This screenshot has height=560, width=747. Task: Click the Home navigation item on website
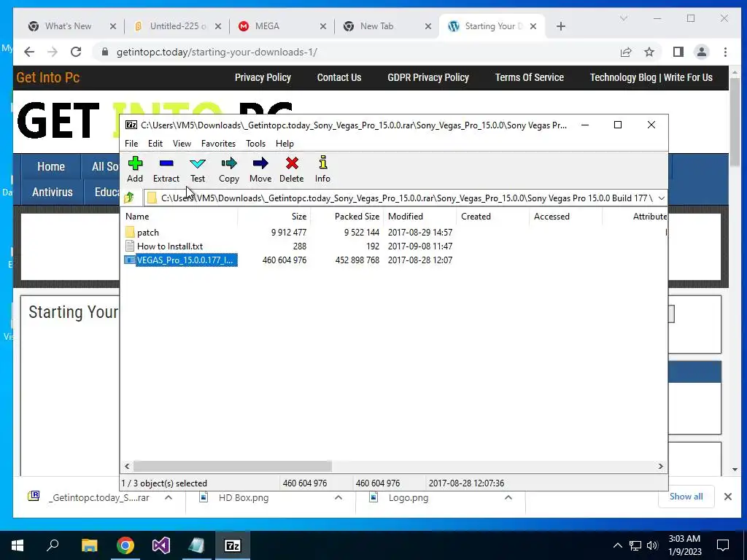[x=51, y=167]
